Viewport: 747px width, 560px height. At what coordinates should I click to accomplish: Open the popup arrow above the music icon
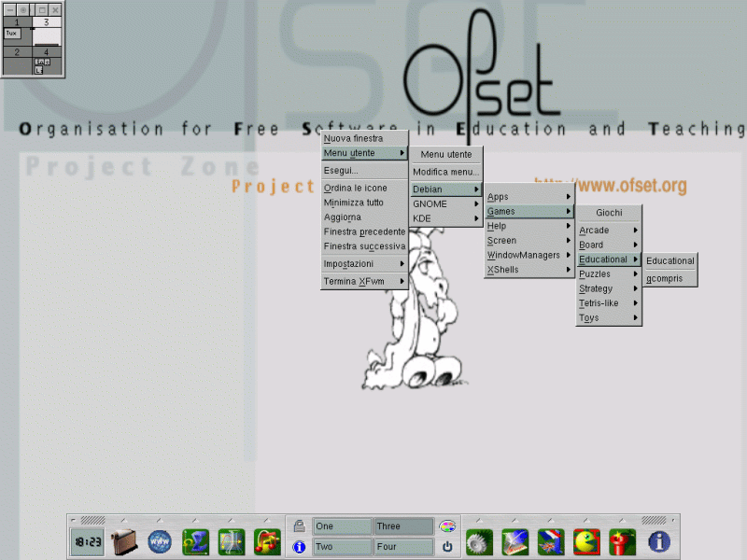click(x=267, y=521)
